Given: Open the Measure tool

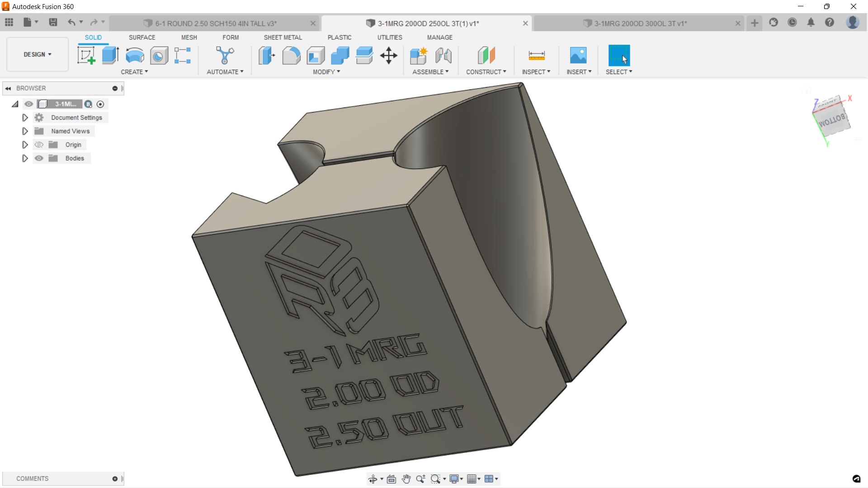Looking at the screenshot, I should tap(536, 56).
